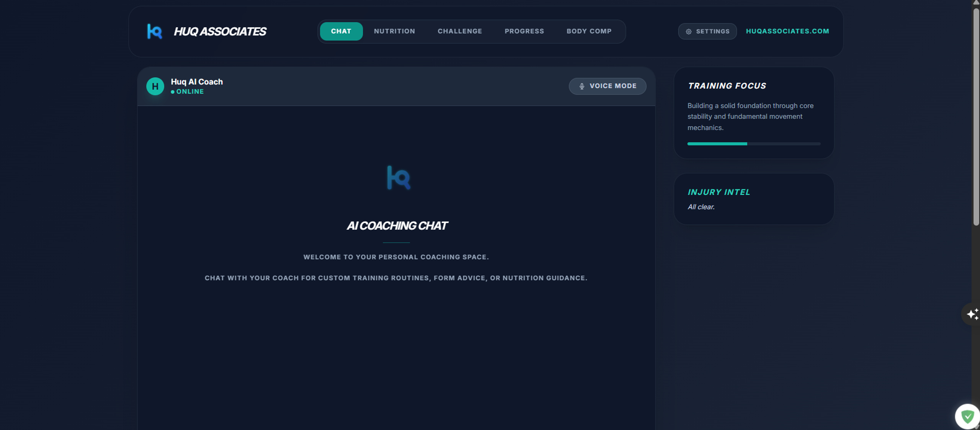980x430 pixels.
Task: Click the 'Chat with your coach for custom training' text
Action: coord(396,278)
